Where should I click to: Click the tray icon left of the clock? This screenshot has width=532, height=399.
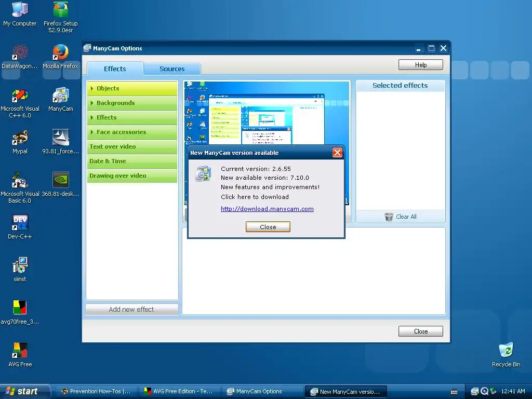pyautogui.click(x=493, y=391)
